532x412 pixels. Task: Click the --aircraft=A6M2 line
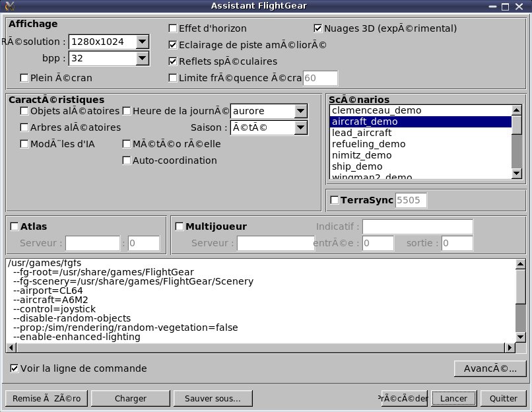(x=51, y=300)
